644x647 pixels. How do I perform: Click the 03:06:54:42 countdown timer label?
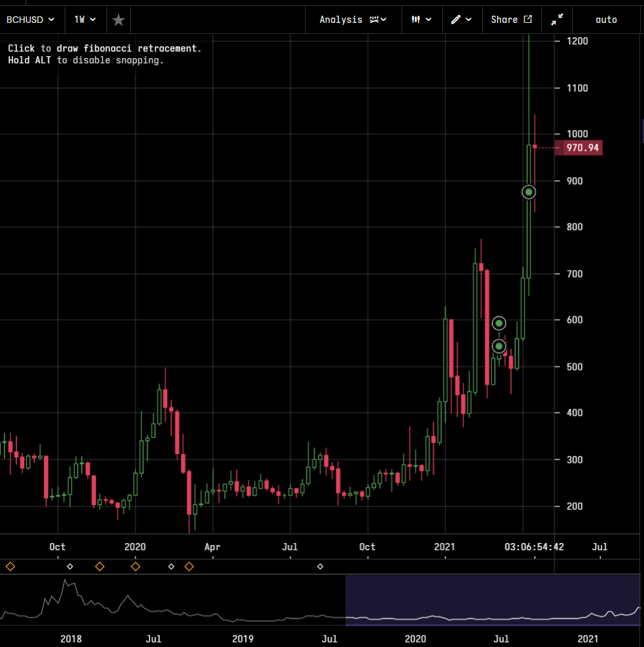coord(534,547)
